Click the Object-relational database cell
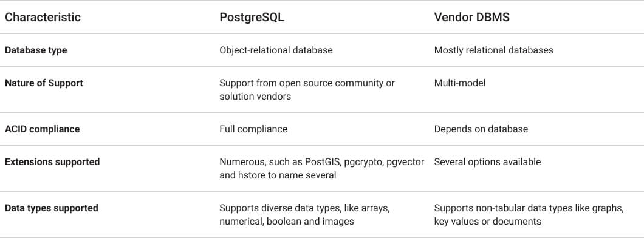The width and height of the screenshot is (644, 238). click(x=276, y=50)
